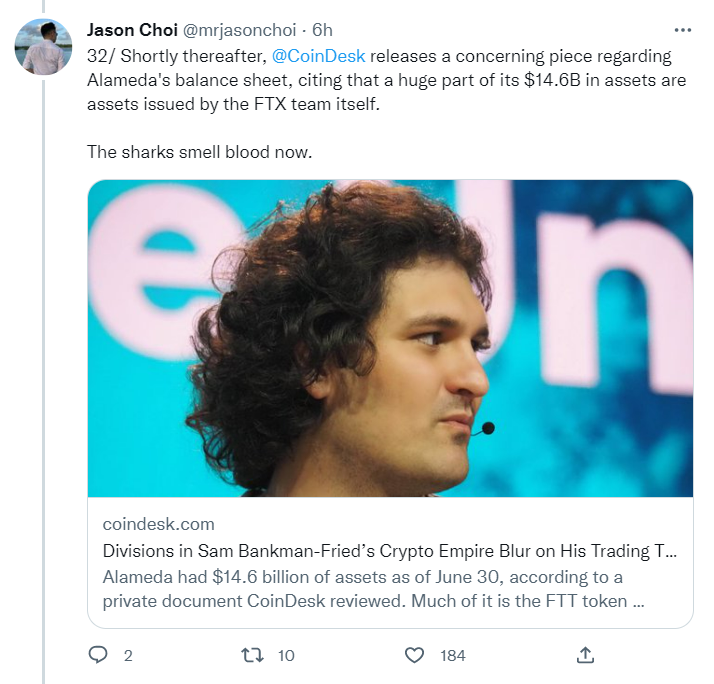
Task: Click the coindesk.com domain label
Action: point(158,524)
